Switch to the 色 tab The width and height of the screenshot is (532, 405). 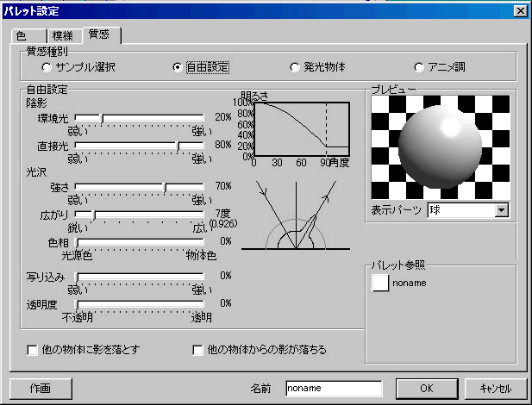point(23,35)
